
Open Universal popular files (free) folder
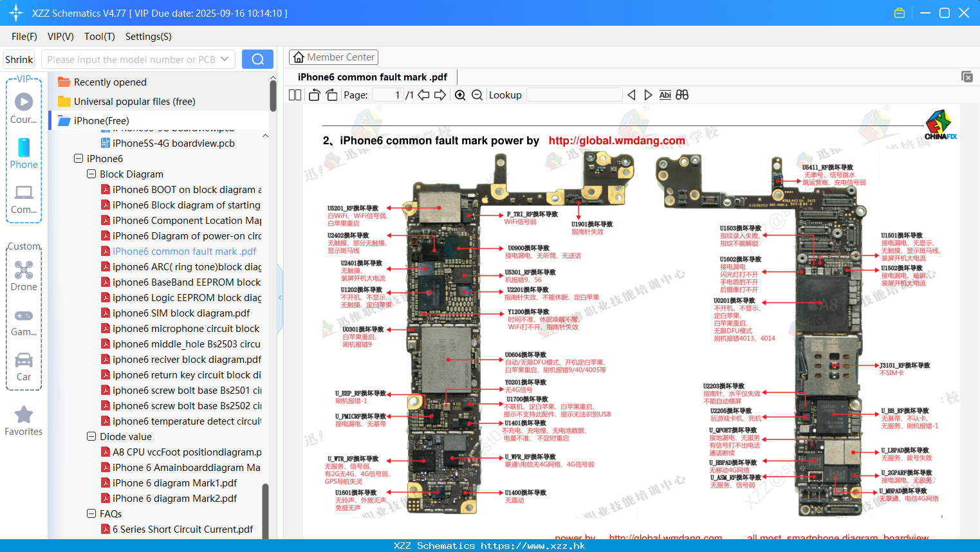click(x=127, y=102)
